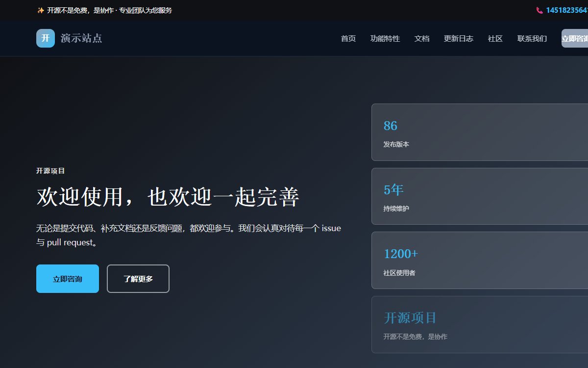This screenshot has height=368, width=588.
Task: Click the phone icon in the top bar
Action: pyautogui.click(x=539, y=10)
